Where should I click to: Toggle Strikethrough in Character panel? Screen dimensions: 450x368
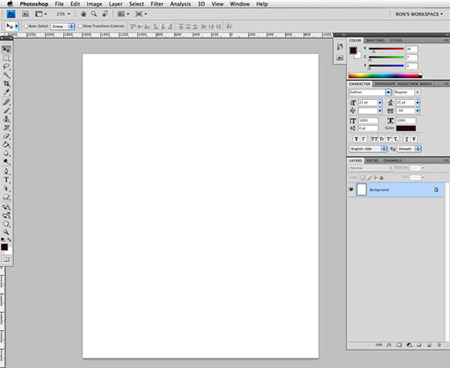pyautogui.click(x=414, y=139)
